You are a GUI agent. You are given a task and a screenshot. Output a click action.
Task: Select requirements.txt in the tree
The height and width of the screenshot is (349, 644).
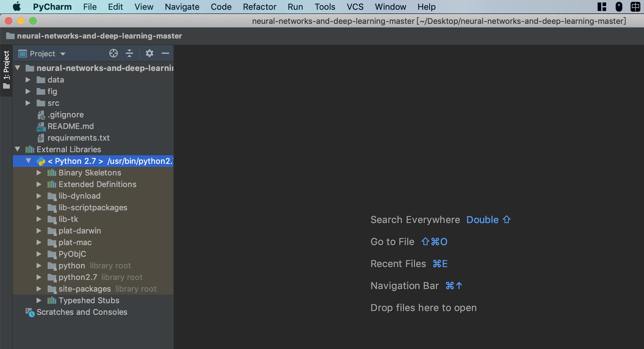[x=78, y=138]
